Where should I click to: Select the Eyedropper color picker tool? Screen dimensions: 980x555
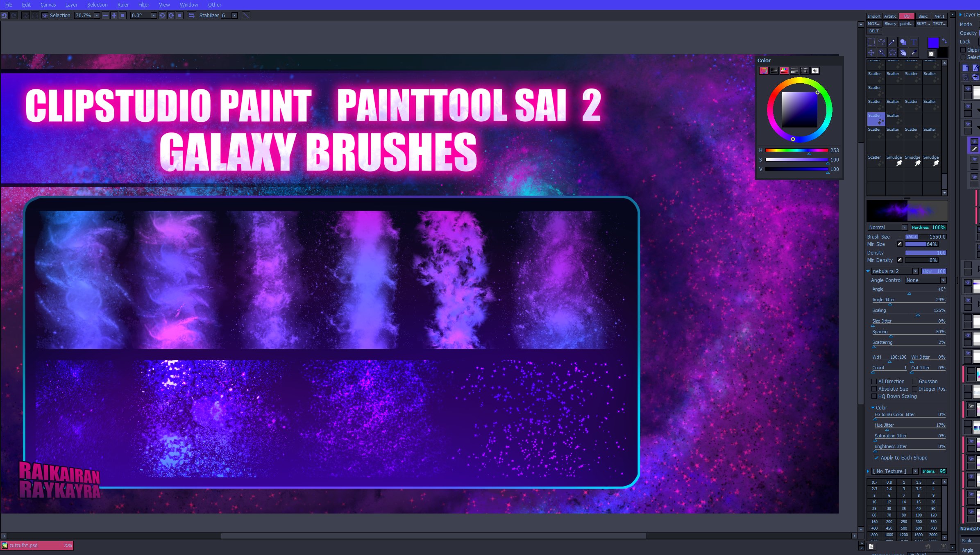tap(914, 53)
